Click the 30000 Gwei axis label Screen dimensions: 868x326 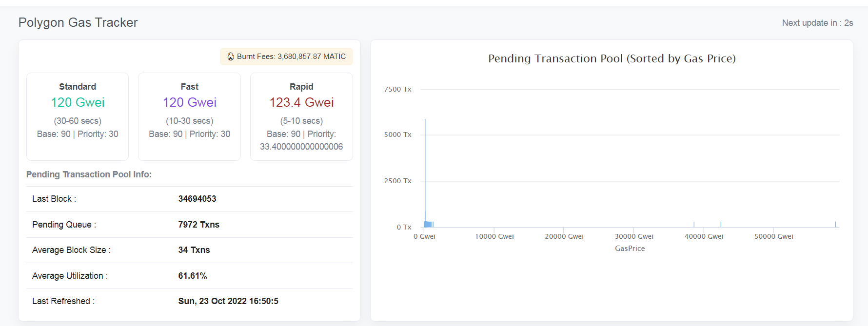click(634, 236)
